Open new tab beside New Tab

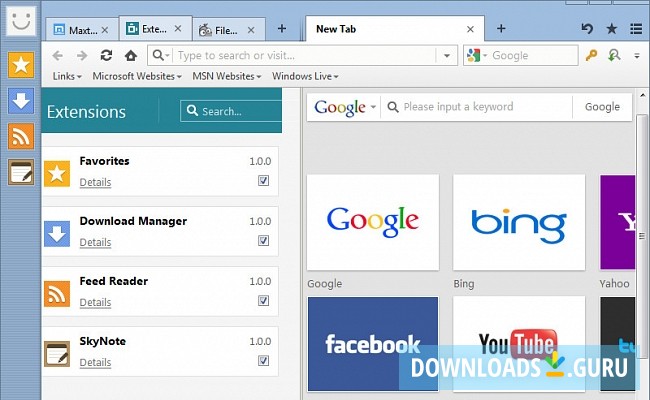(501, 29)
